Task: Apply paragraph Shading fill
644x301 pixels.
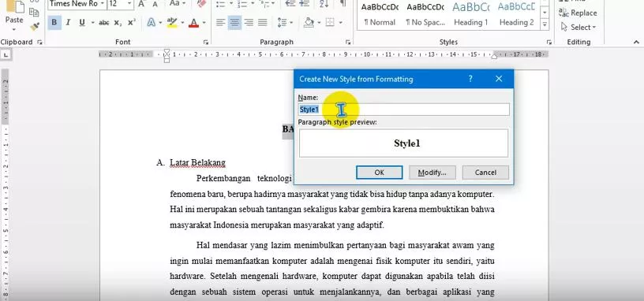Action: coord(309,23)
